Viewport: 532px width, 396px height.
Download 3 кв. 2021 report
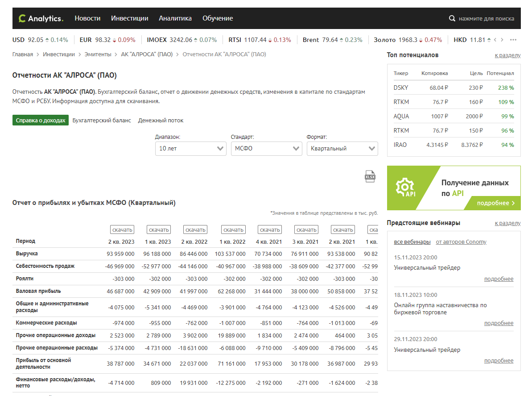tap(307, 230)
